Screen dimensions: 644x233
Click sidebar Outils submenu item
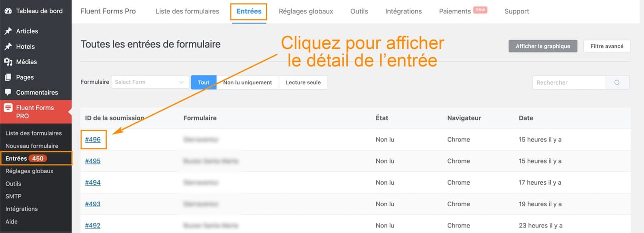tap(13, 184)
